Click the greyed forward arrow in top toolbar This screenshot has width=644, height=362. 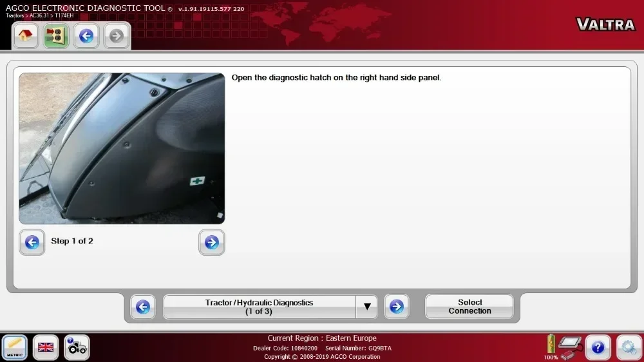[x=117, y=35]
